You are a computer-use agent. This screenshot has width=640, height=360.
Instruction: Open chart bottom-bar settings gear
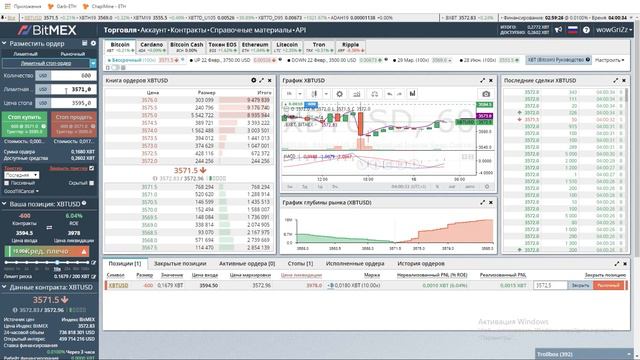(487, 187)
